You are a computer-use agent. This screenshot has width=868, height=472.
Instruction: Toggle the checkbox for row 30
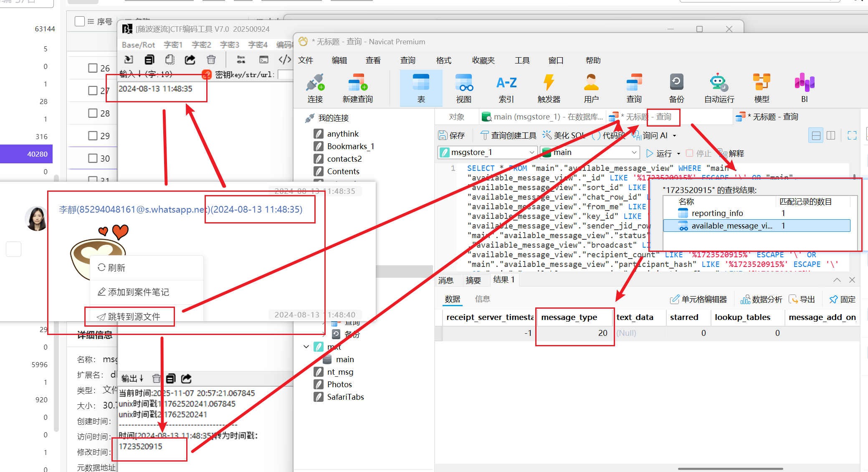click(x=93, y=158)
